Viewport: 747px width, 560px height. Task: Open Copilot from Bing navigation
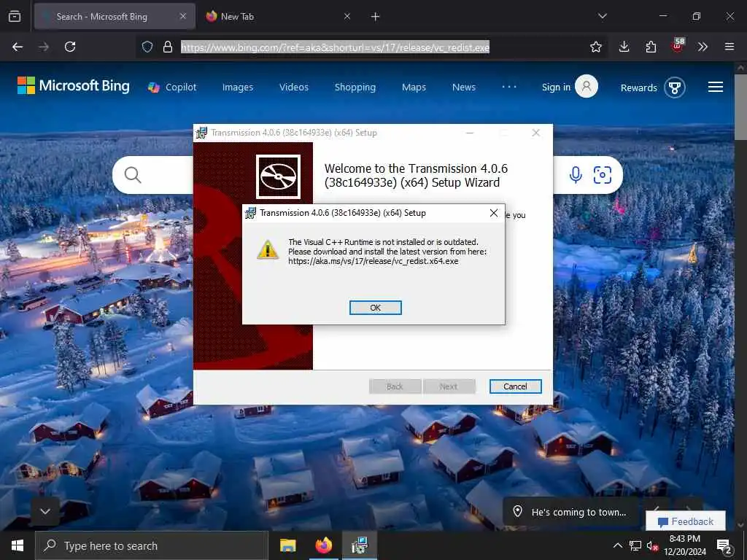coord(172,87)
